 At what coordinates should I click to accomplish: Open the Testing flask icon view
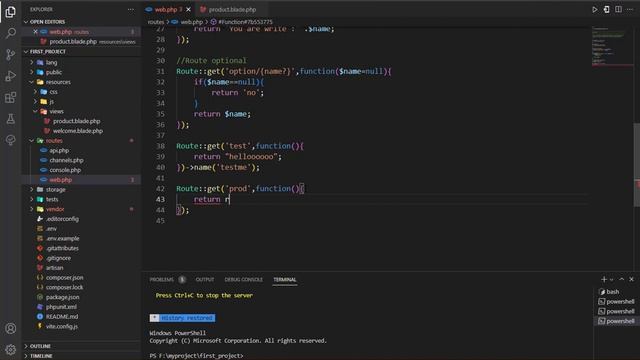point(11,119)
